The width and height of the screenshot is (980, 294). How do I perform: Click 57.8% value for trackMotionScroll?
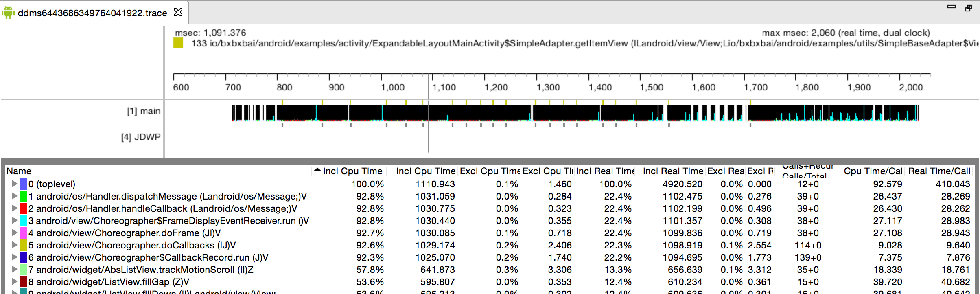pos(370,270)
